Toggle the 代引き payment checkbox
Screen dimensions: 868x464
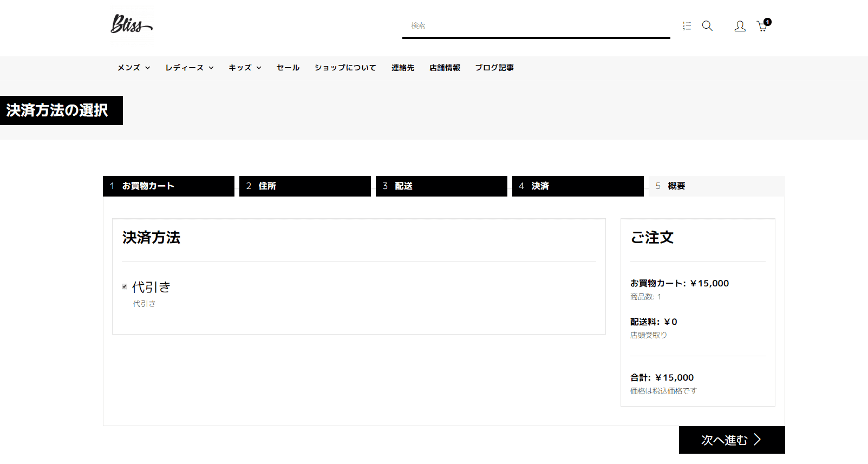pos(125,286)
